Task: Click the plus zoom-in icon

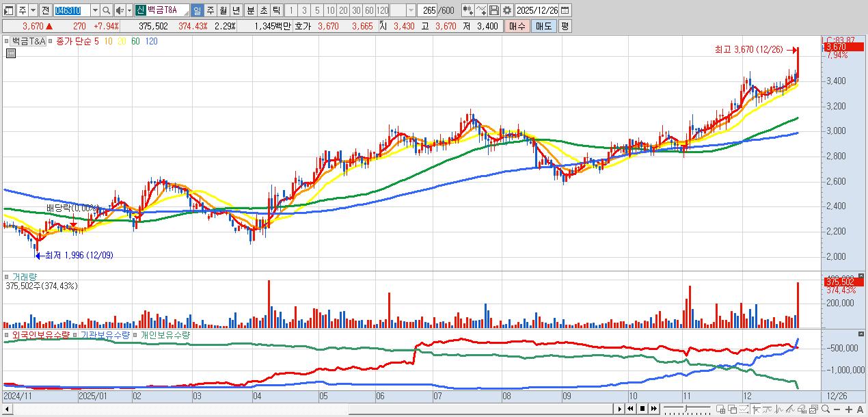Action: click(849, 409)
